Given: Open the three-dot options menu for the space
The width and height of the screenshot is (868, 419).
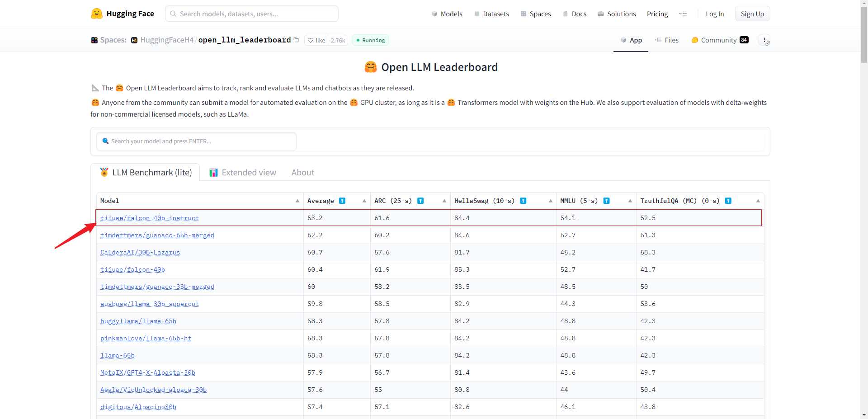Looking at the screenshot, I should coord(764,40).
